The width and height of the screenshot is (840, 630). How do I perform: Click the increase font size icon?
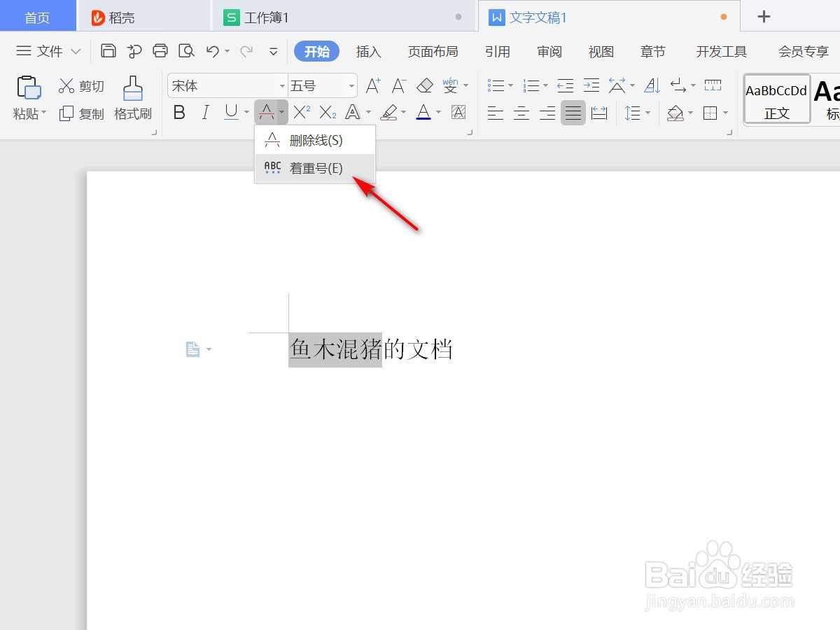click(372, 85)
